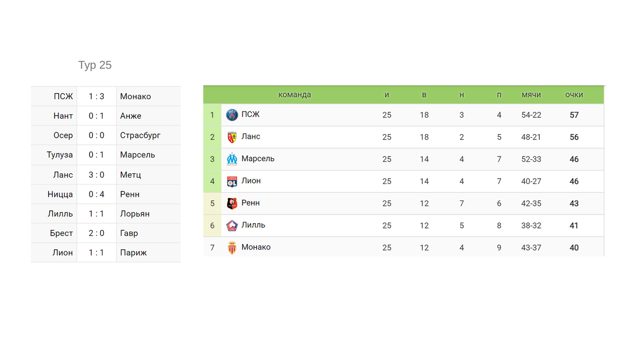Click the Лион – Париж 1 : 1 score
The width and height of the screenshot is (644, 362).
coord(97,253)
